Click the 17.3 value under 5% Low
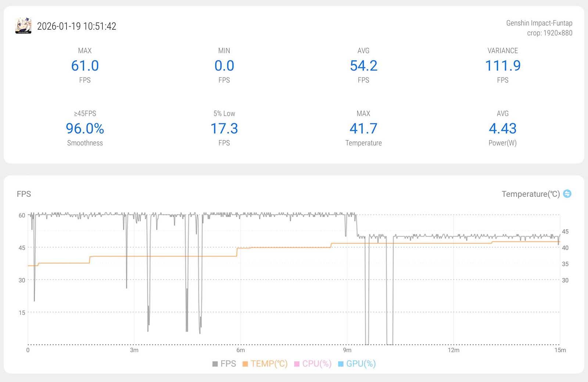Image resolution: width=588 pixels, height=382 pixels. pos(224,129)
